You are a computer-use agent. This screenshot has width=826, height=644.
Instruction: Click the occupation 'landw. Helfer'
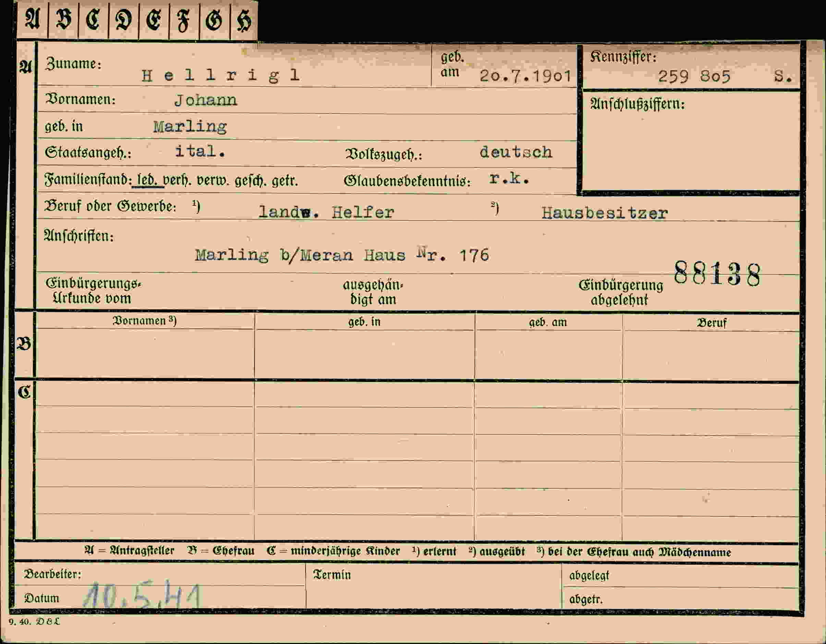[326, 212]
